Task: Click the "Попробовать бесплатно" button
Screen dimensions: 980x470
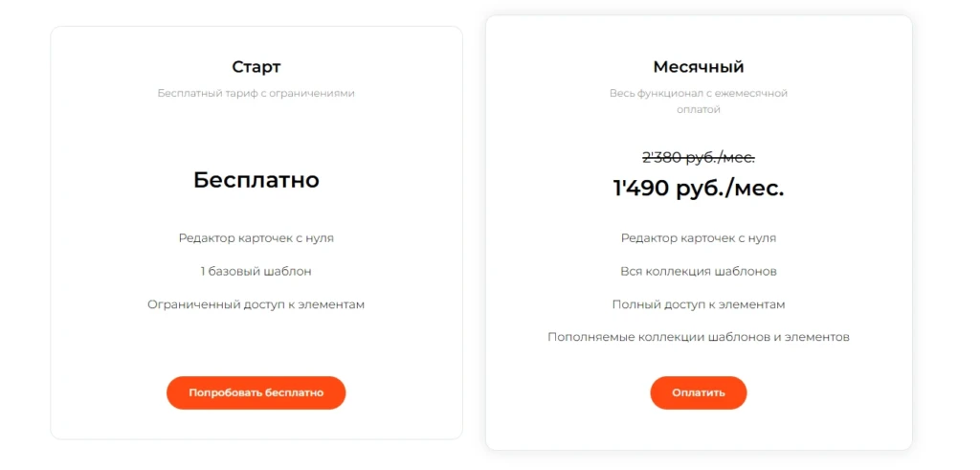Action: coord(256,392)
